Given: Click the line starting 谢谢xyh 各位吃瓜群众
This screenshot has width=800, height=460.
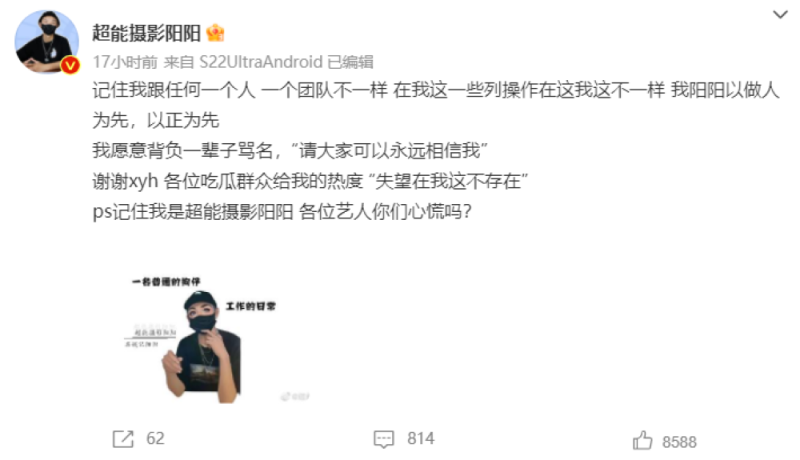Looking at the screenshot, I should pos(310,181).
